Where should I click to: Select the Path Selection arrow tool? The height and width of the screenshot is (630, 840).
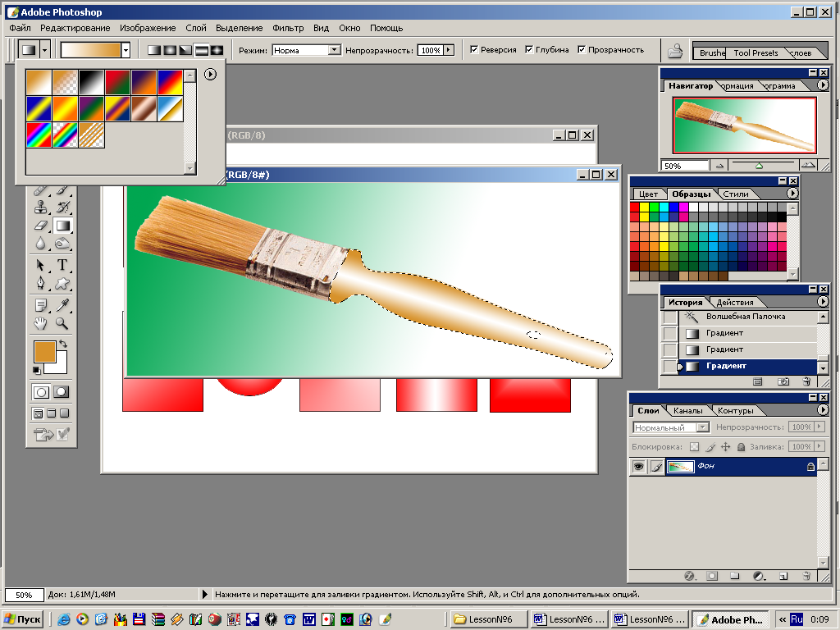[x=41, y=265]
